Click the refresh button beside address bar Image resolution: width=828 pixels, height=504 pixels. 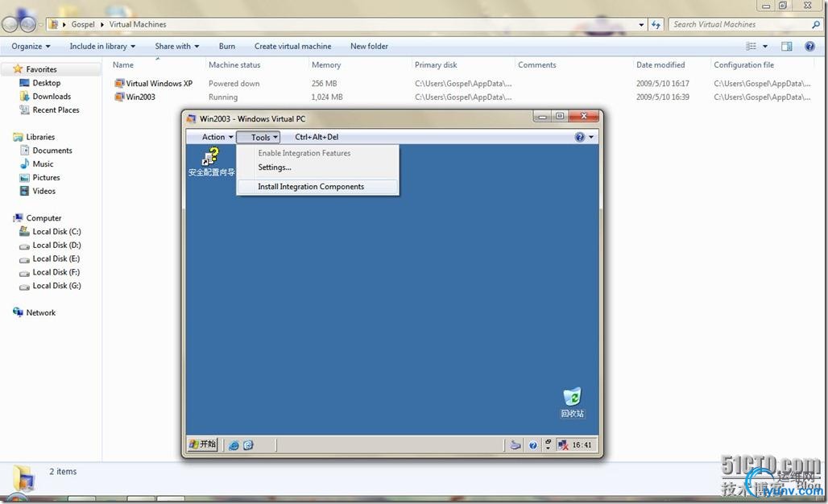tap(656, 24)
